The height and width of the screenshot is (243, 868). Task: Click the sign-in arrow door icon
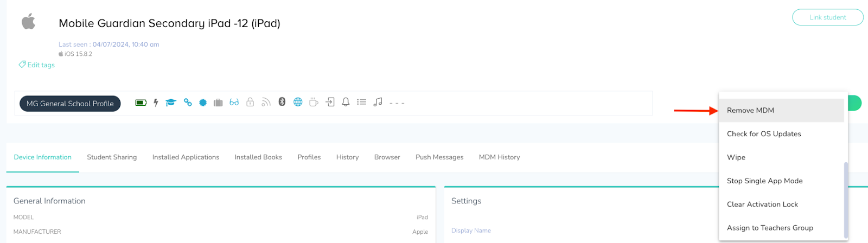coord(330,102)
